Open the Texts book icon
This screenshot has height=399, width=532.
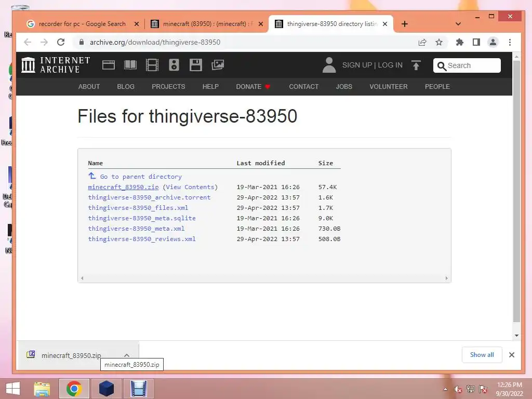[x=130, y=65]
